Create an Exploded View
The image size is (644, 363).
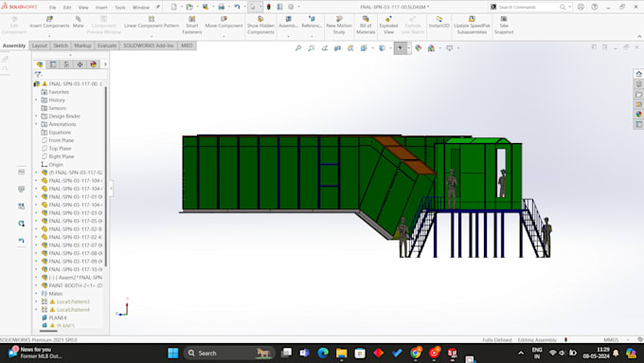[388, 25]
